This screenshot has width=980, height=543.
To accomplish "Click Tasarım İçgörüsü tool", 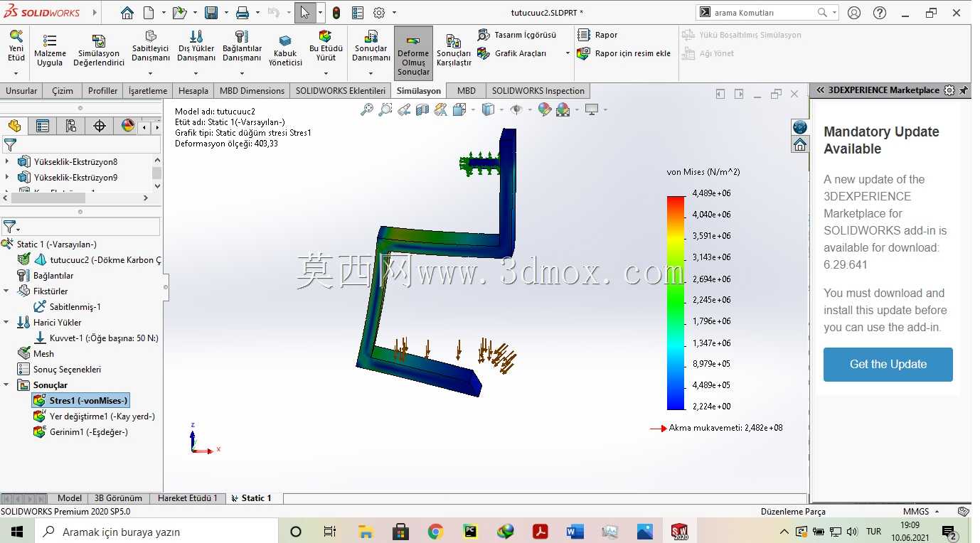I will pos(517,35).
